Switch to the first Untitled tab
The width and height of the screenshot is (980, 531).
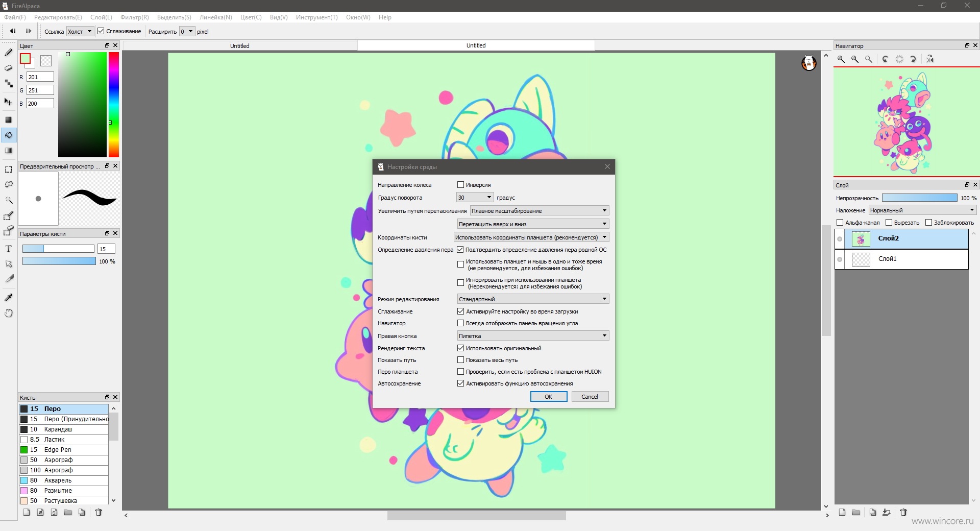point(240,46)
